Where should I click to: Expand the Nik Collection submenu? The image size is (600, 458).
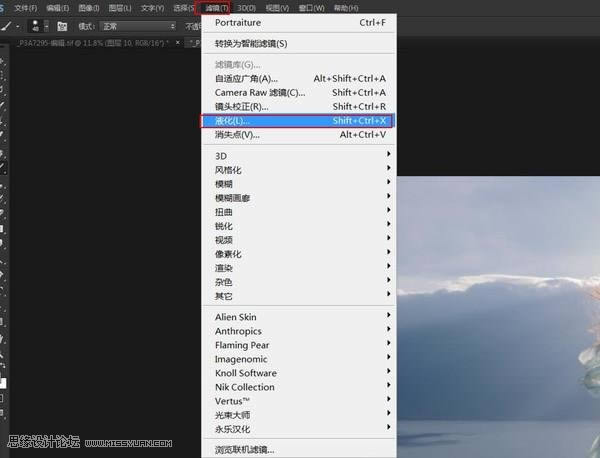click(x=298, y=387)
